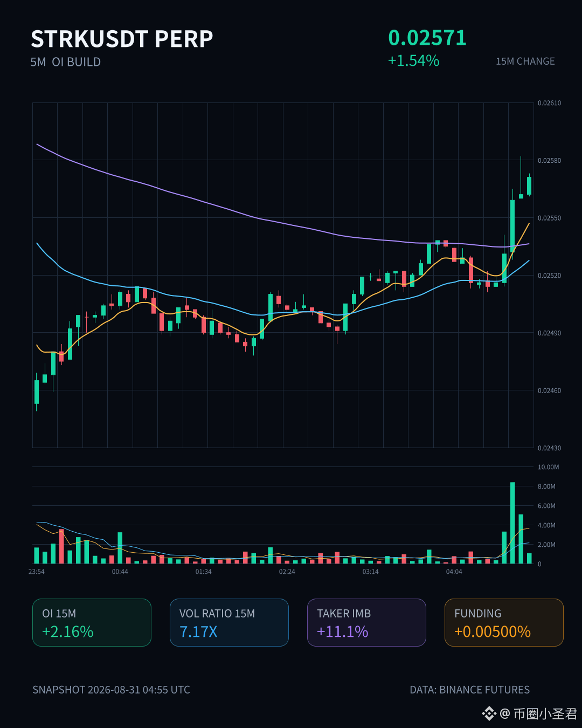Viewport: 582px width, 728px height.
Task: Click the 04:04 time axis label
Action: coord(454,572)
